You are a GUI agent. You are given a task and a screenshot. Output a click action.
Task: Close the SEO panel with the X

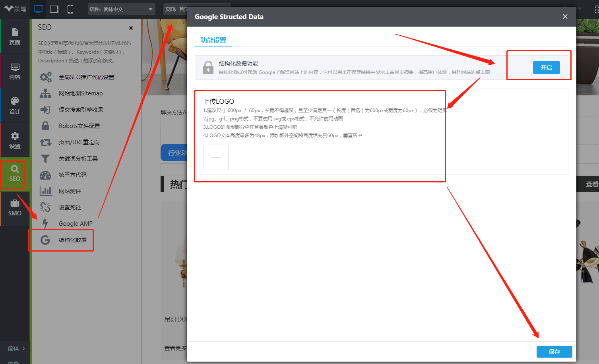tap(131, 28)
